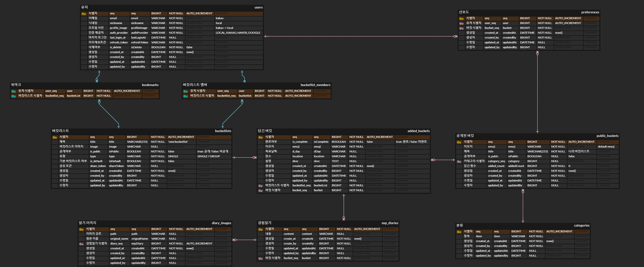The width and height of the screenshot is (644, 267).
Task: Click the primary key icon in users table
Action: [x=84, y=14]
